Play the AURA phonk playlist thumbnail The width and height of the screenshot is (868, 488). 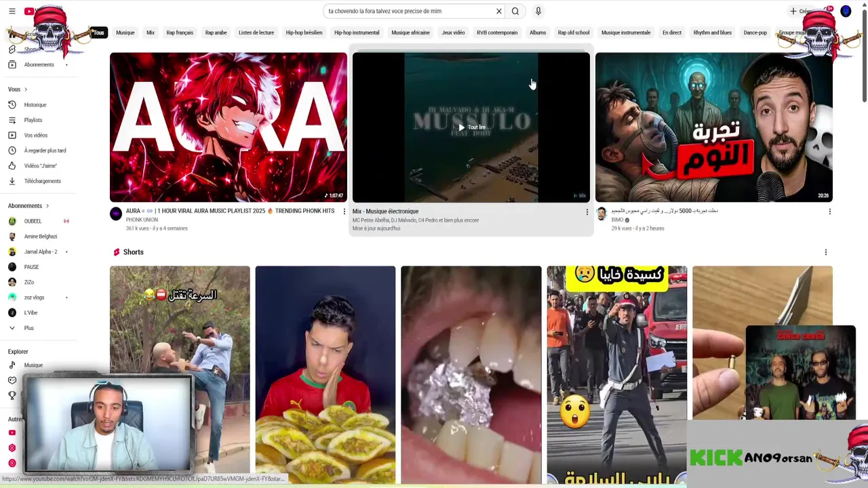pyautogui.click(x=229, y=127)
